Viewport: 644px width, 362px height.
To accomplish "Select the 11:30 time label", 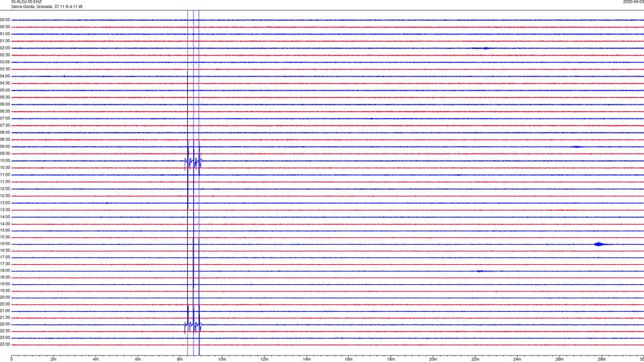I will pos(5,182).
